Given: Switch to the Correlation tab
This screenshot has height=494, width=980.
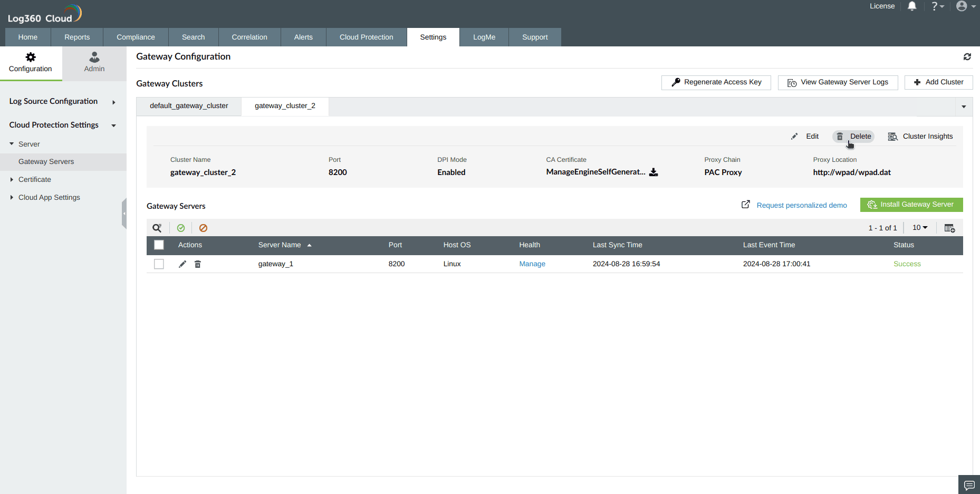Looking at the screenshot, I should [x=249, y=37].
